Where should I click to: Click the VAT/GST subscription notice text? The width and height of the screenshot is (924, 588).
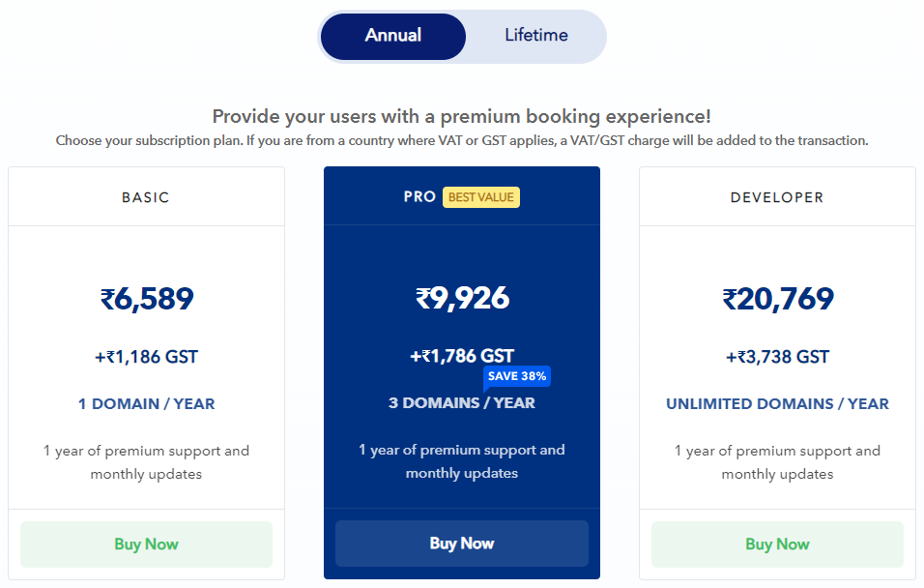[x=462, y=140]
